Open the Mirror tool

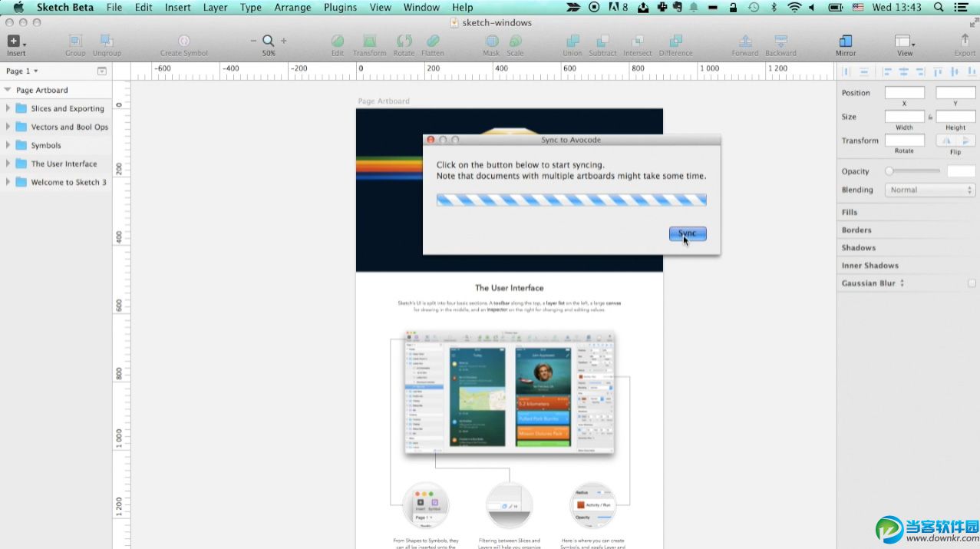pos(846,41)
